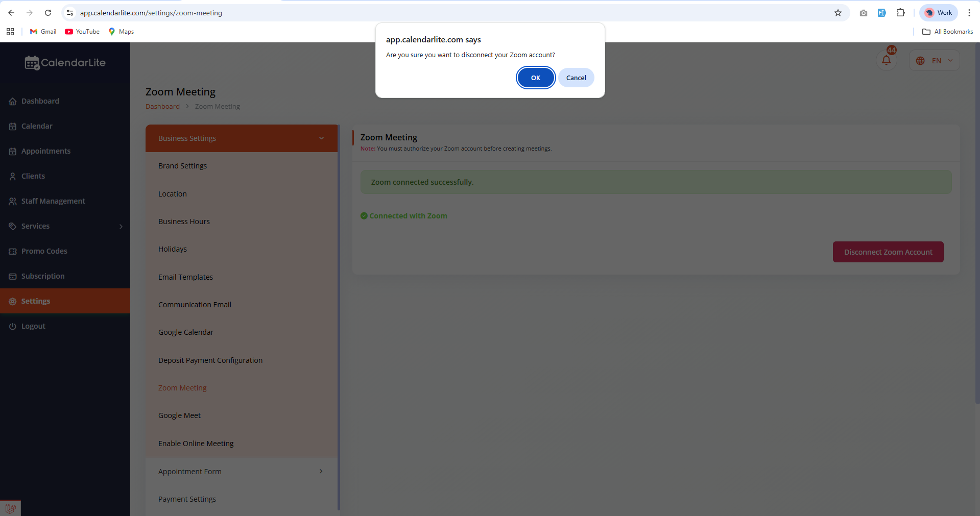
Task: Open the blue translate extension icon
Action: (882, 13)
